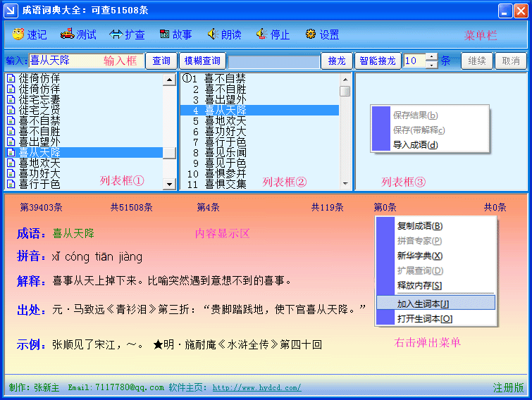Increase the count with stepper up arrow
Screen dimensions: 532x400
(431, 57)
